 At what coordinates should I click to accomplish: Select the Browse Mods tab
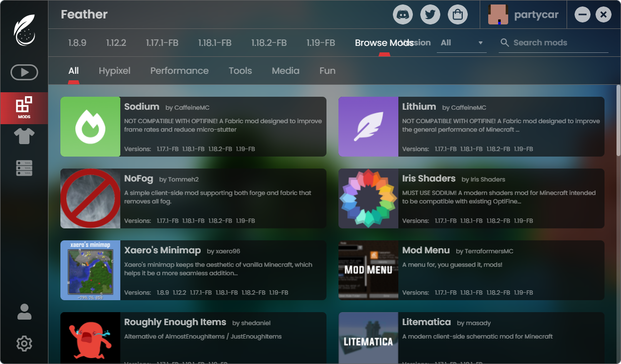tap(384, 43)
